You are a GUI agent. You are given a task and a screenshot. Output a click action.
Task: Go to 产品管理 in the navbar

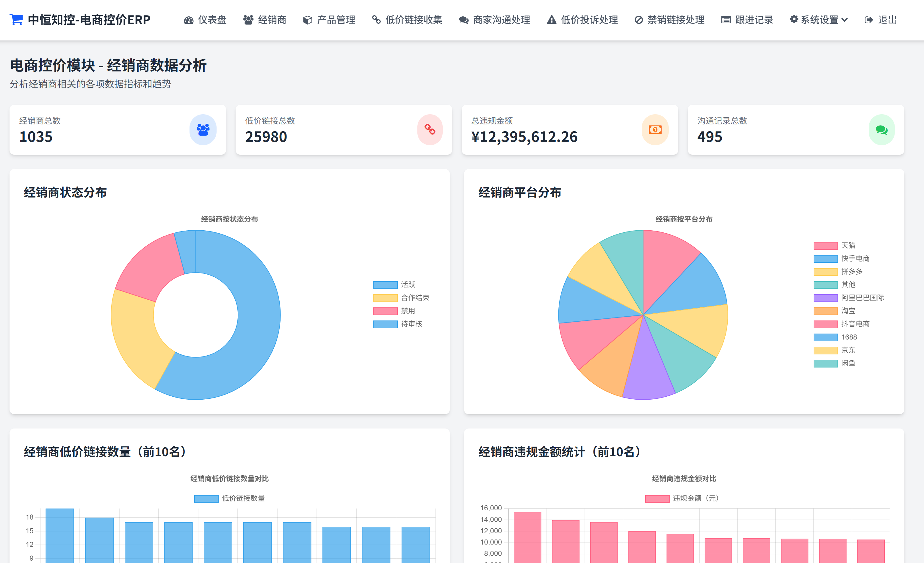pos(329,20)
